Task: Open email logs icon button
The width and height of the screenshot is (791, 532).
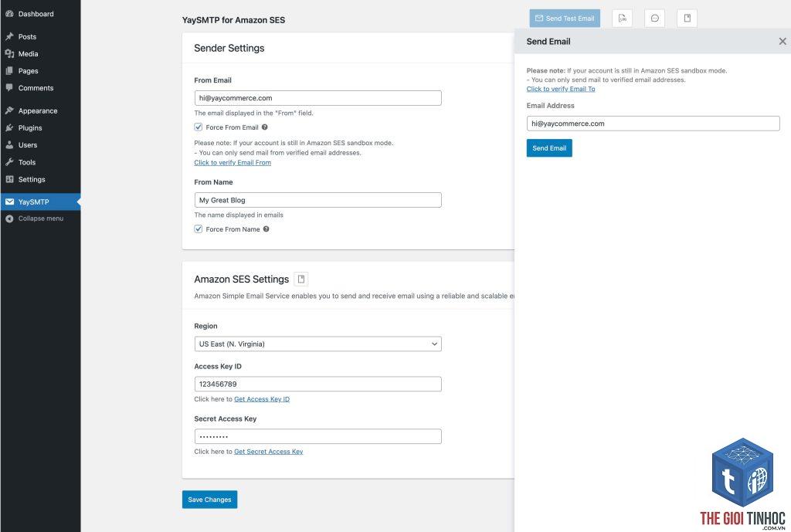Action: [622, 19]
